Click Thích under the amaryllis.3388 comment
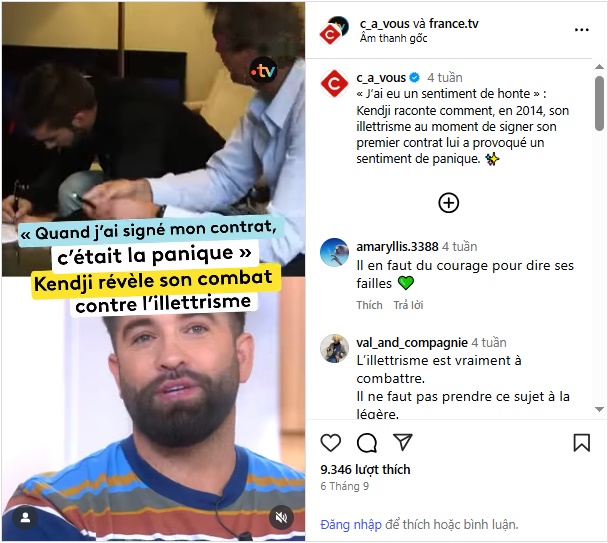Image resolution: width=608 pixels, height=543 pixels. (369, 305)
